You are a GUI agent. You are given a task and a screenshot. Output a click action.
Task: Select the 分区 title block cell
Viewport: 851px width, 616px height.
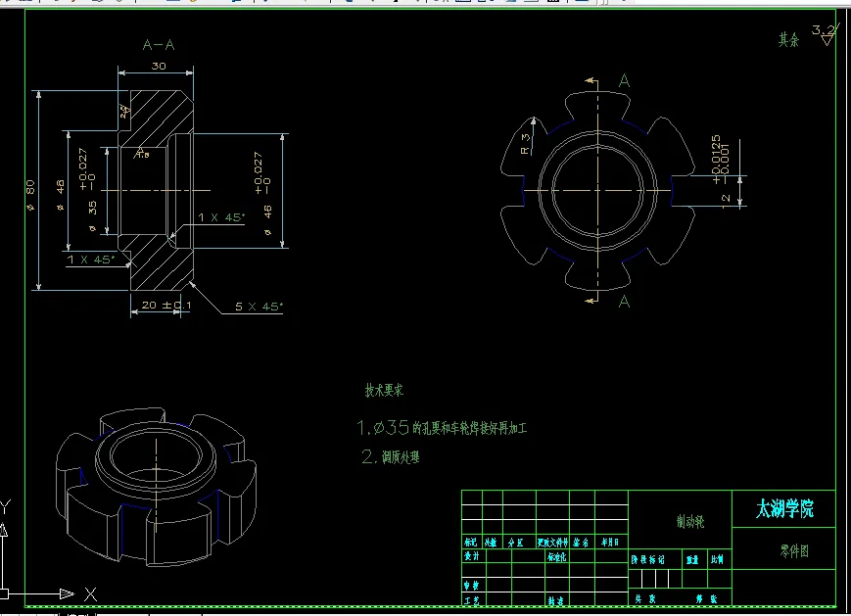[515, 543]
